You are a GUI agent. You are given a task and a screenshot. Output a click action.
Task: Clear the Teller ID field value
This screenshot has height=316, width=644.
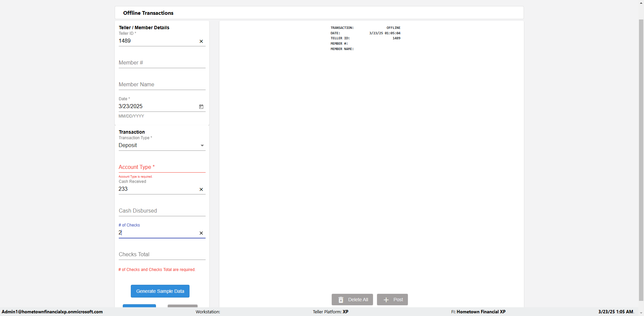(201, 41)
